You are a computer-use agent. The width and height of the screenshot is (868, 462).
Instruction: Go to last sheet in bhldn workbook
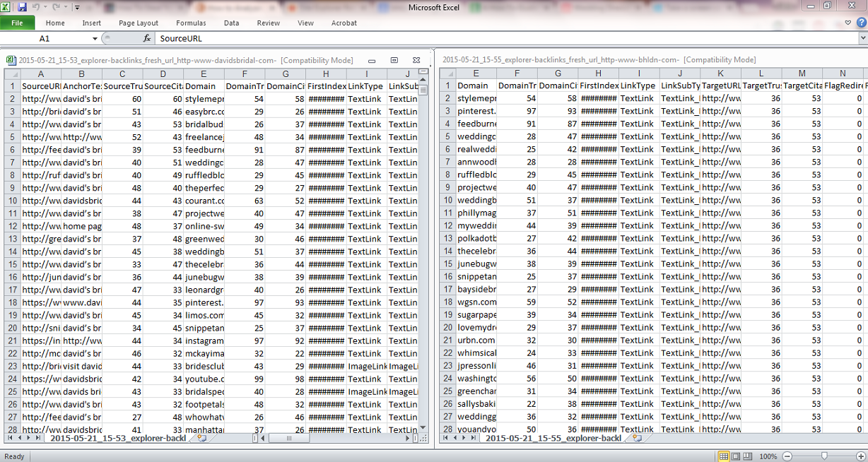474,438
